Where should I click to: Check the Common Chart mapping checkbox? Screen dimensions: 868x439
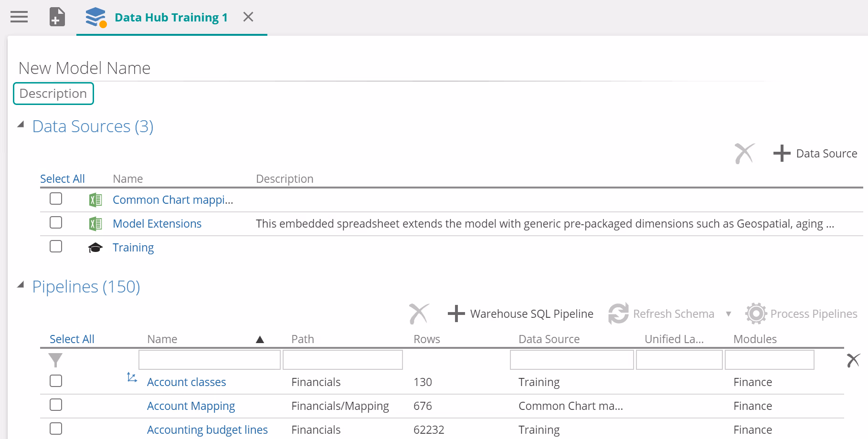[56, 199]
